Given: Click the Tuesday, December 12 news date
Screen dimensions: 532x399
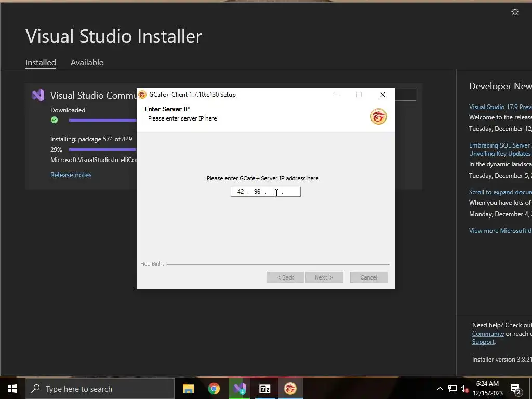Looking at the screenshot, I should [500, 129].
